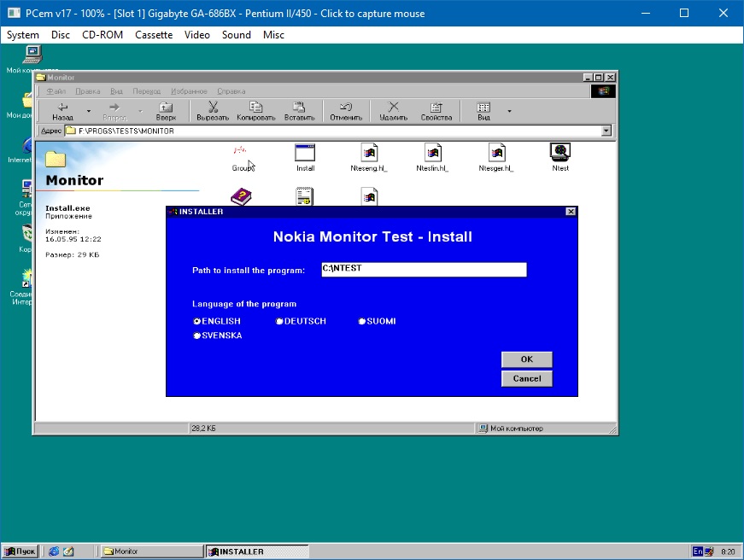
Task: Expand the address bar path dropdown
Action: pos(606,131)
